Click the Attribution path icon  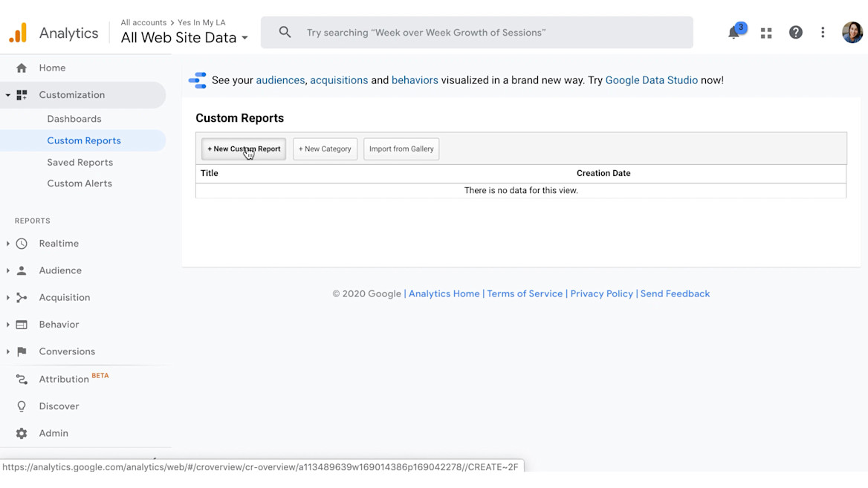tap(22, 379)
